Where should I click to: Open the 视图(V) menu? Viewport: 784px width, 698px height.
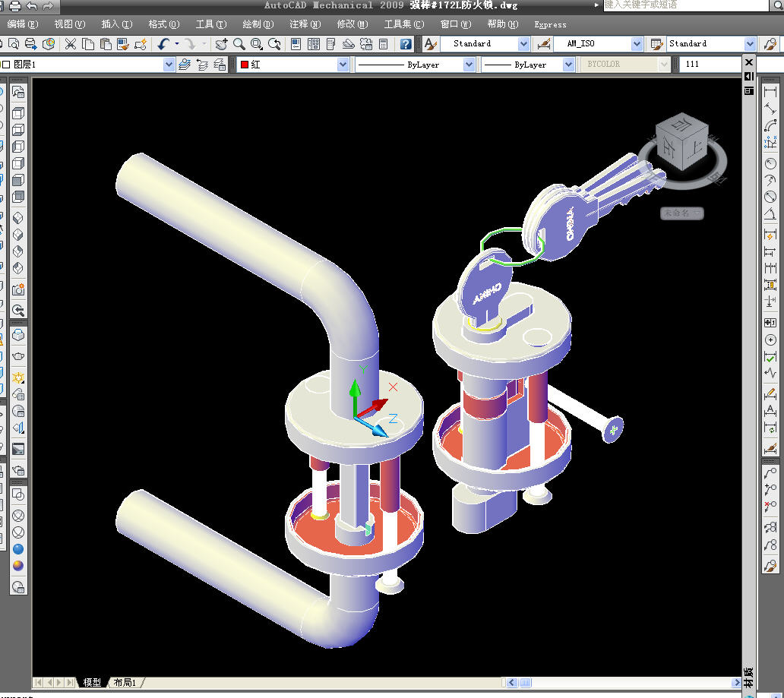(x=69, y=24)
